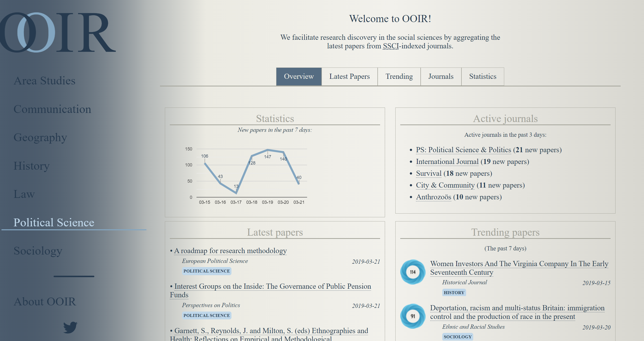
Task: Open the International Journal link
Action: [447, 162]
